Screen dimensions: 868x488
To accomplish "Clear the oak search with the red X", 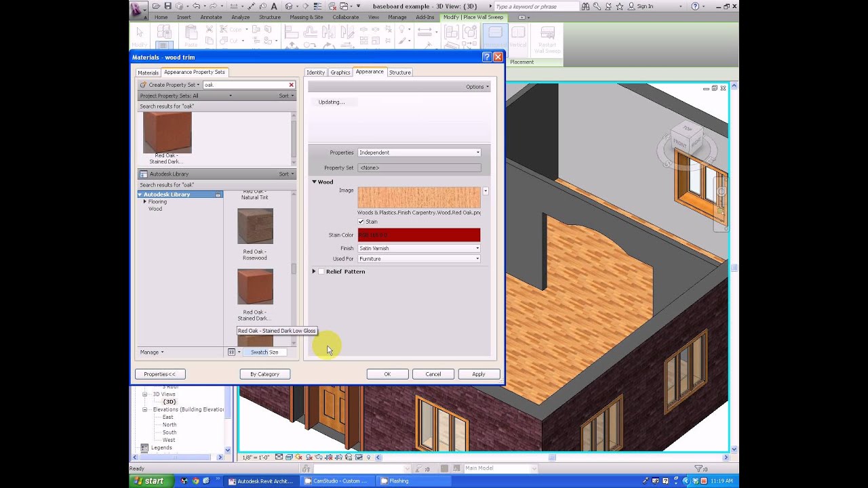I will [292, 85].
